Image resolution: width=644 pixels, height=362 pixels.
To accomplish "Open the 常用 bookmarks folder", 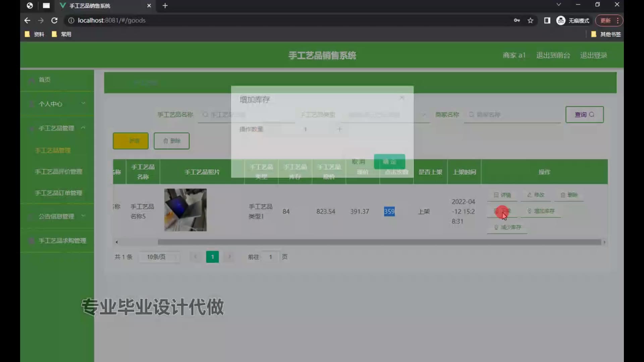I will [61, 34].
